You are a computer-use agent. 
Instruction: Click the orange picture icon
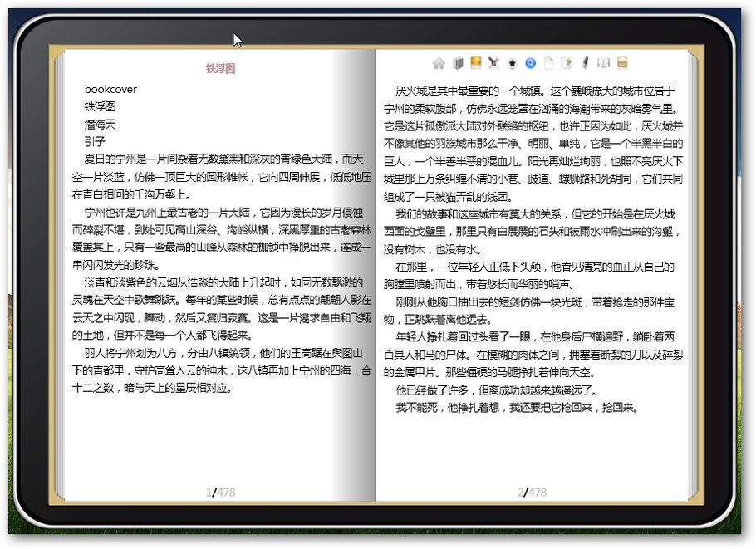click(476, 62)
